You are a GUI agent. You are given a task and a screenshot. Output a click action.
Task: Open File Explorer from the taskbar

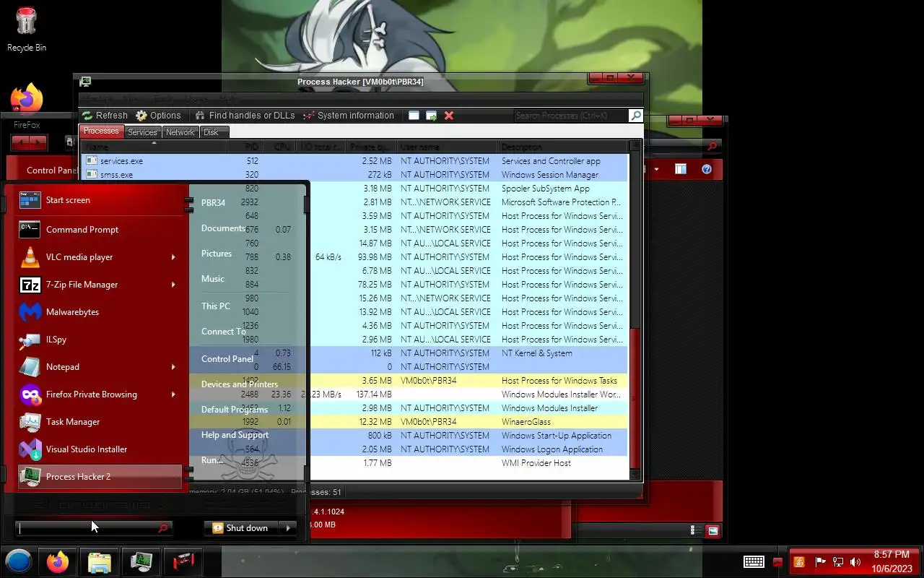(x=99, y=561)
